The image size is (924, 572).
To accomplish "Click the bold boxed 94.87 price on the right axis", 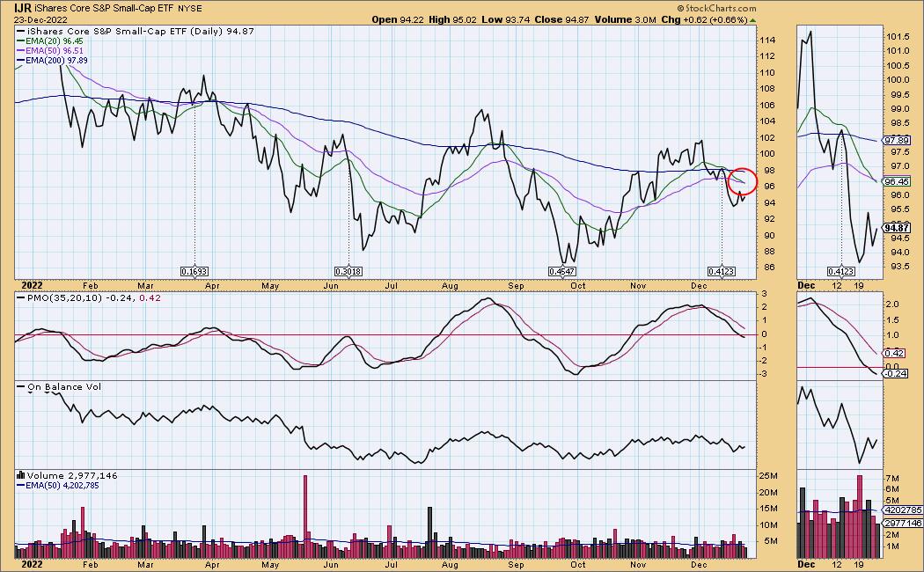I will point(897,228).
